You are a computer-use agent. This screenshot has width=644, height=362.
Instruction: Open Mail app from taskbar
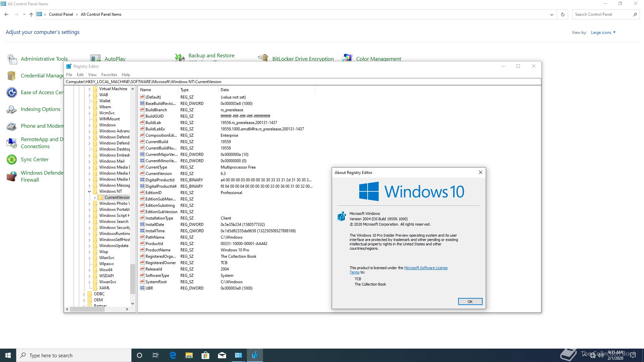pyautogui.click(x=222, y=355)
